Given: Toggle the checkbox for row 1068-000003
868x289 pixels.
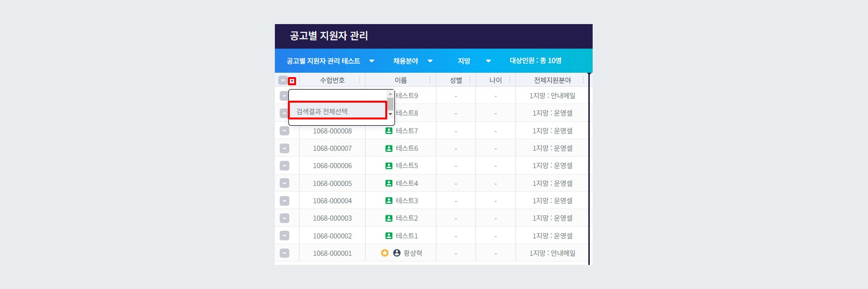Looking at the screenshot, I should click(x=285, y=218).
